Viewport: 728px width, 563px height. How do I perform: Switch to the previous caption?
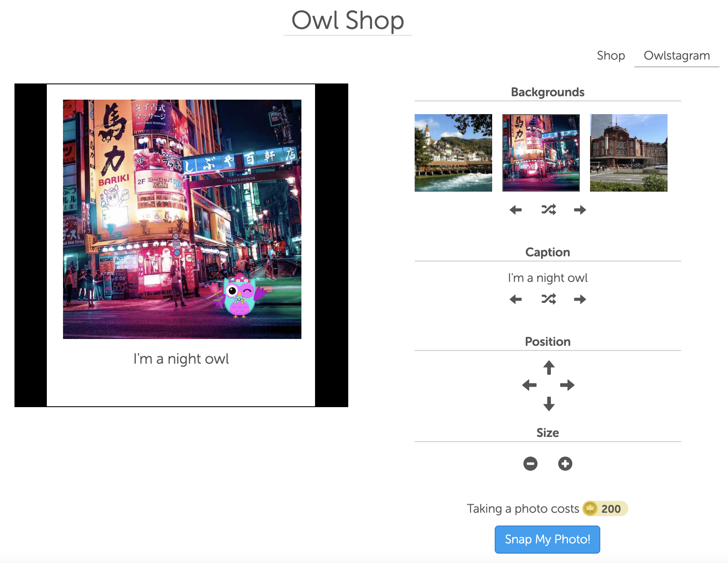click(516, 299)
